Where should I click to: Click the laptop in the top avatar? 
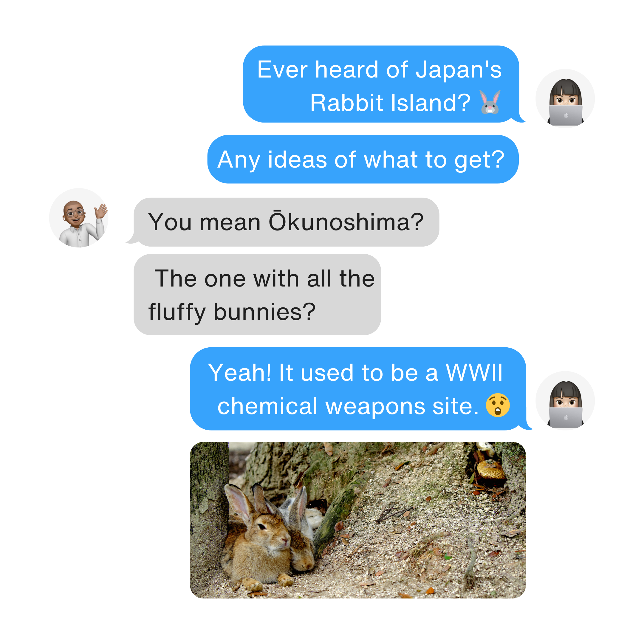point(565,115)
